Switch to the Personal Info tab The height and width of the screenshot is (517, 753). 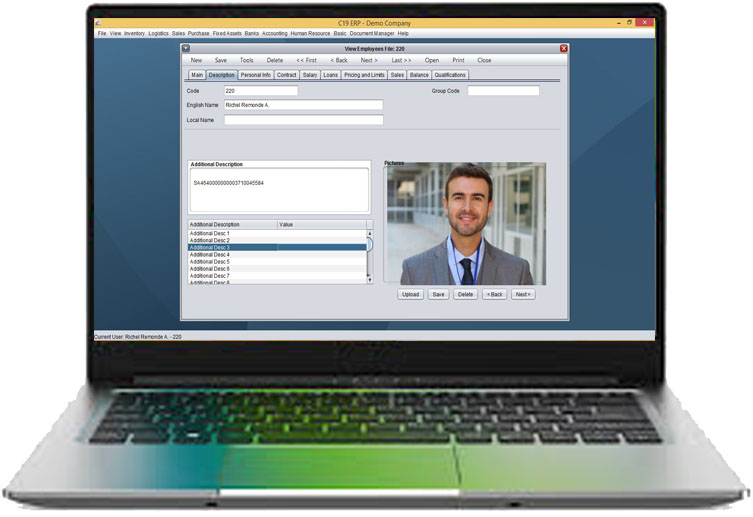256,75
